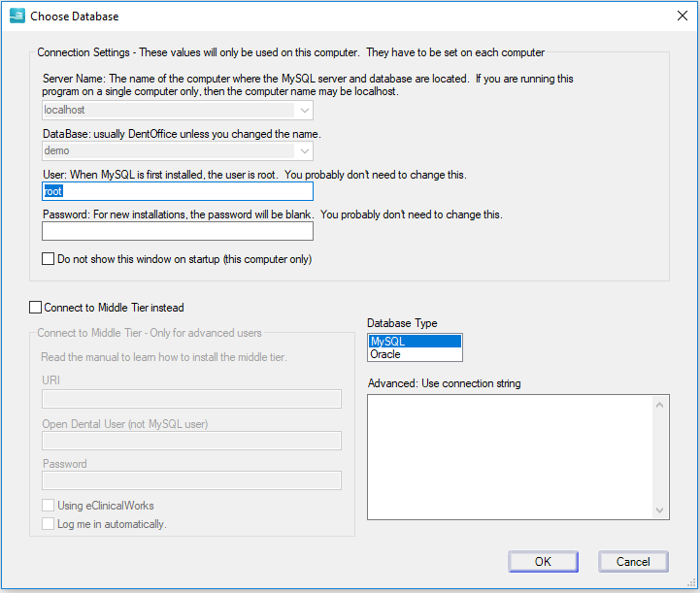Select MySQL in Database Type list
This screenshot has height=593, width=700.
(415, 342)
